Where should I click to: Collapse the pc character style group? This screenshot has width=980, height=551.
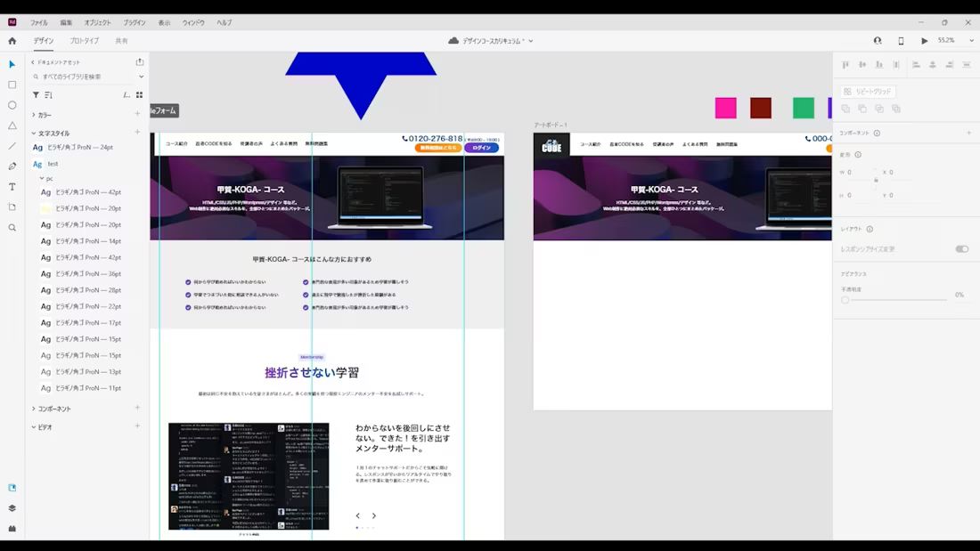coord(42,179)
